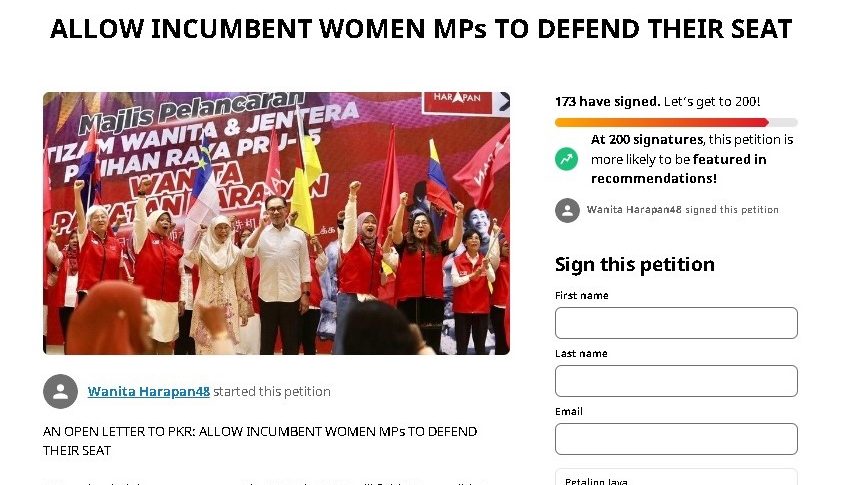The height and width of the screenshot is (485, 862).
Task: Focus the Last name input box
Action: click(676, 381)
